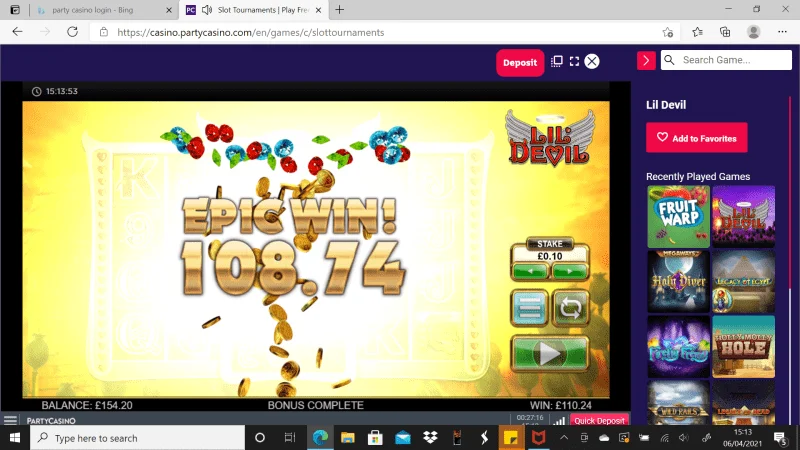Click the BALANCE: £154.20 readout
This screenshot has height=450, width=800.
(x=87, y=405)
